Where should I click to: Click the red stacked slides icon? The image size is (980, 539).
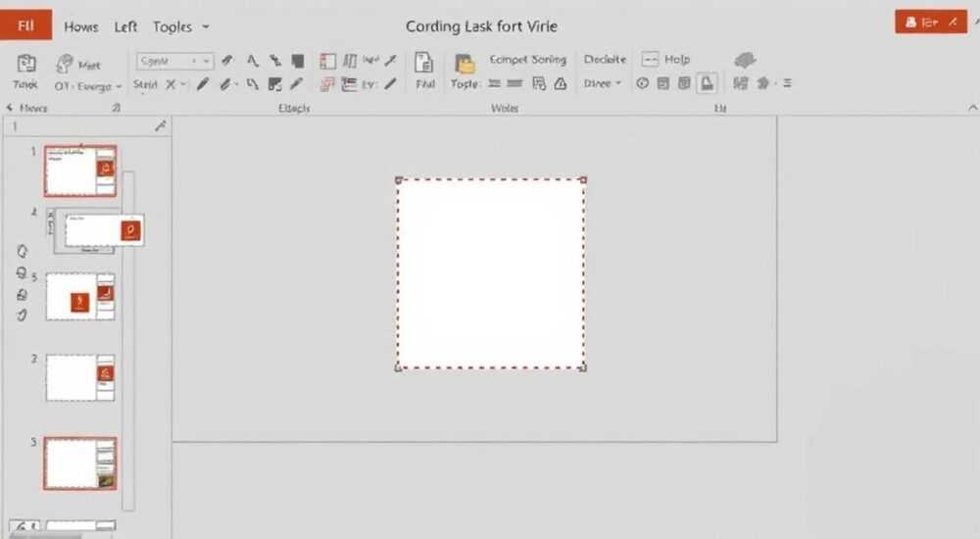(327, 84)
